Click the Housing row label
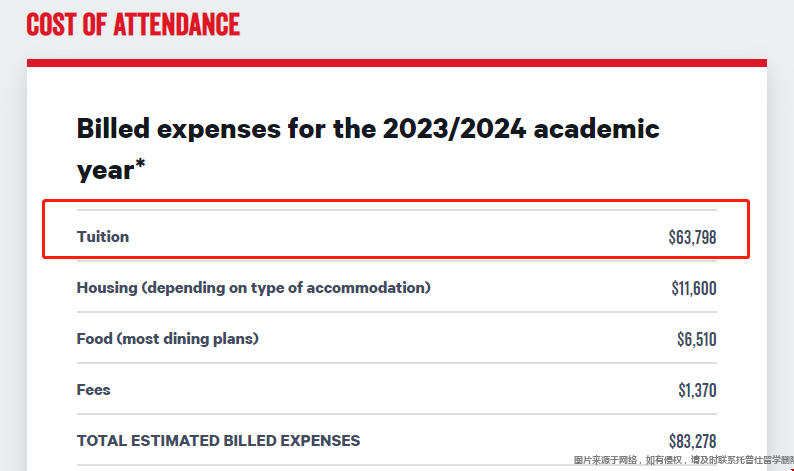The width and height of the screenshot is (794, 471). (x=254, y=288)
